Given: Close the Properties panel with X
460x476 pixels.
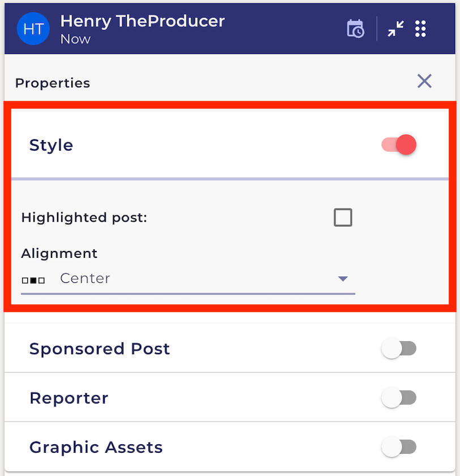Looking at the screenshot, I should (424, 81).
